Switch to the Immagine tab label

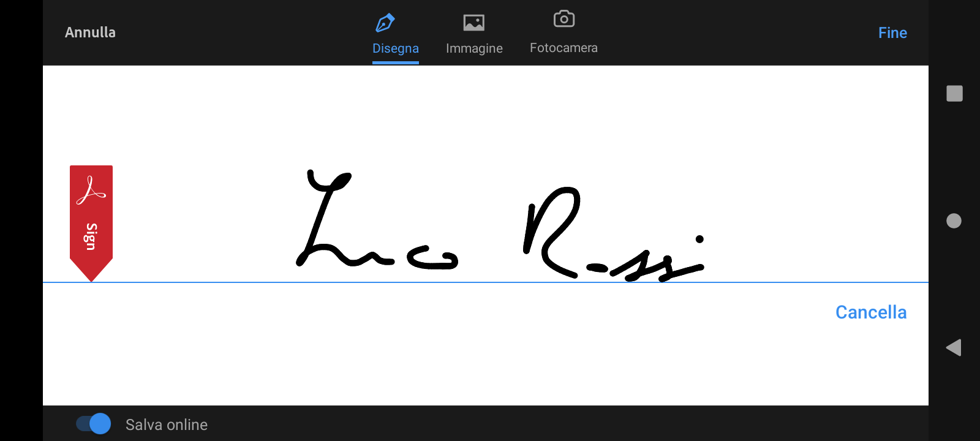tap(474, 48)
